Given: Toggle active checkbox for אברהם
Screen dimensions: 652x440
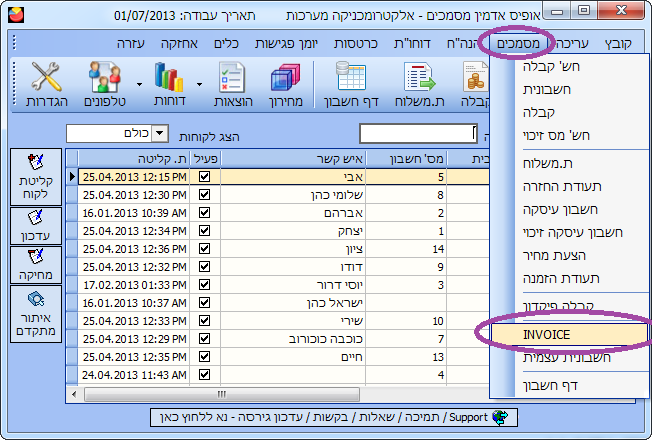Looking at the screenshot, I should 205,213.
